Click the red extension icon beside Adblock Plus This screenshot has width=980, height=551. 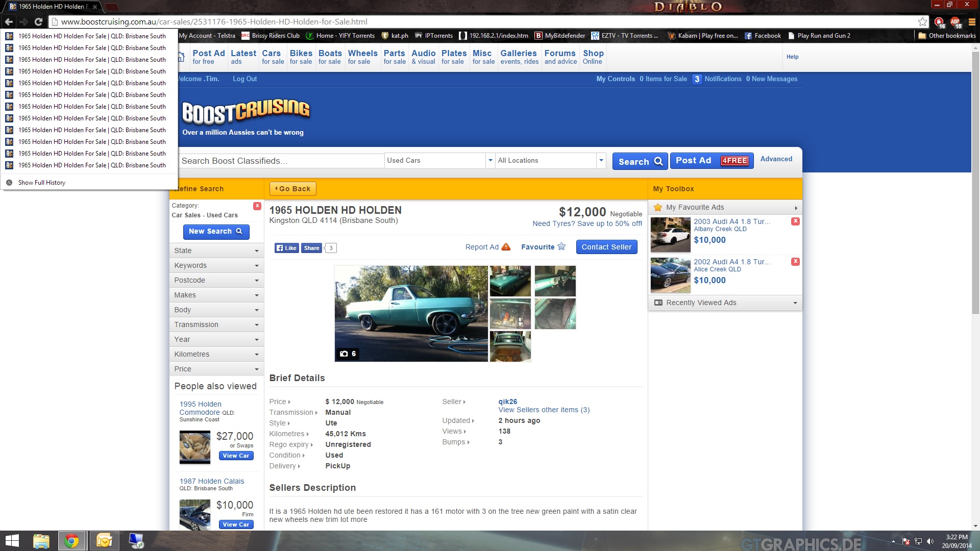coord(939,22)
